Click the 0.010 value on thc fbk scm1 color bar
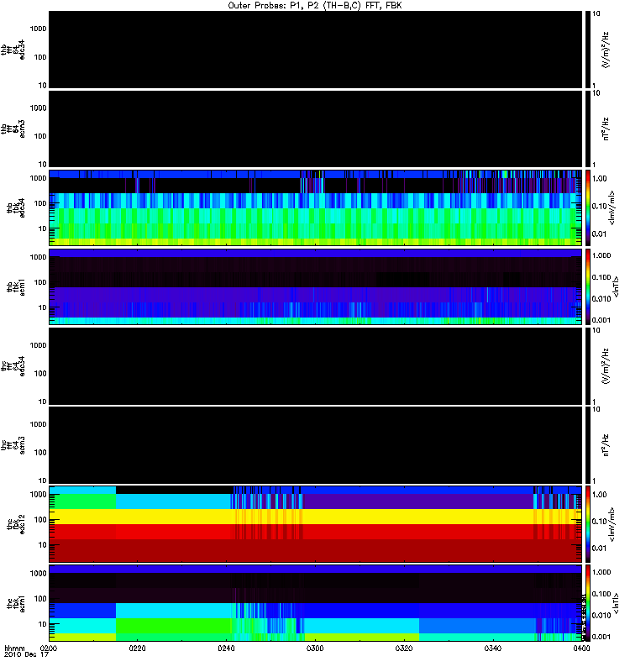Screen dimensions: 630x672 [x=601, y=615]
